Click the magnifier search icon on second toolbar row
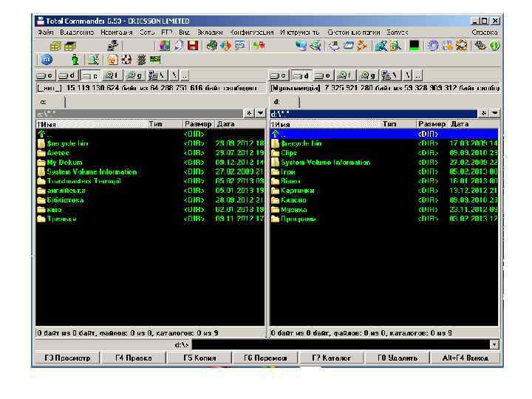The width and height of the screenshot is (532, 399). (x=94, y=60)
